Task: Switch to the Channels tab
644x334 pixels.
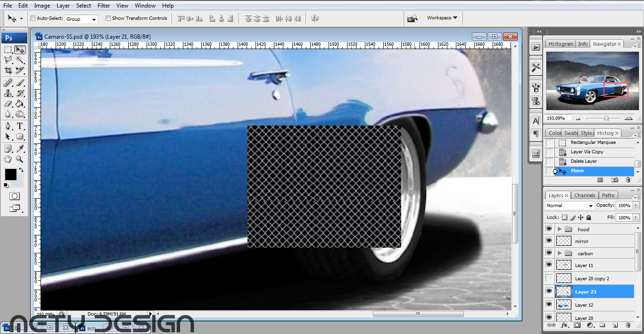Action: (585, 195)
